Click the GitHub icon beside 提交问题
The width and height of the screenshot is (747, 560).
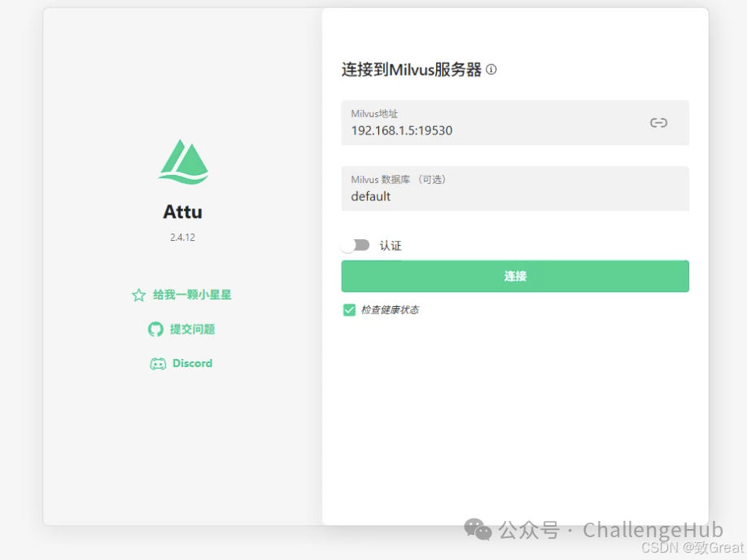[x=155, y=330]
